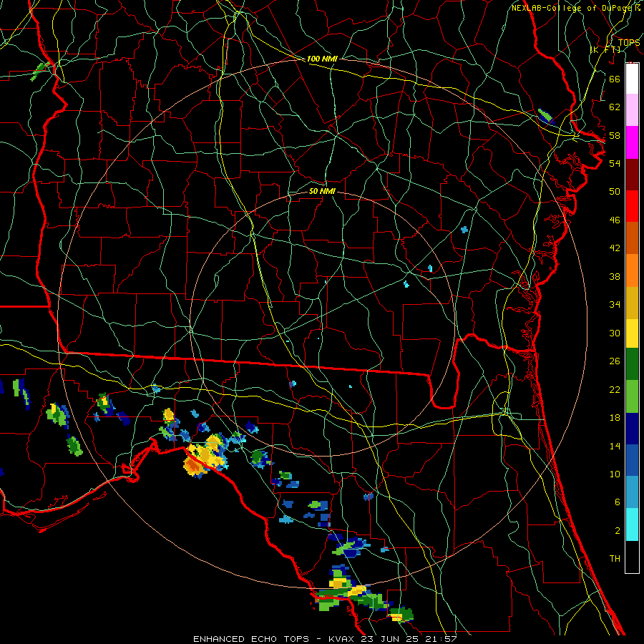The width and height of the screenshot is (644, 644).
Task: Click the yellow legend swatch
Action: coord(632,333)
